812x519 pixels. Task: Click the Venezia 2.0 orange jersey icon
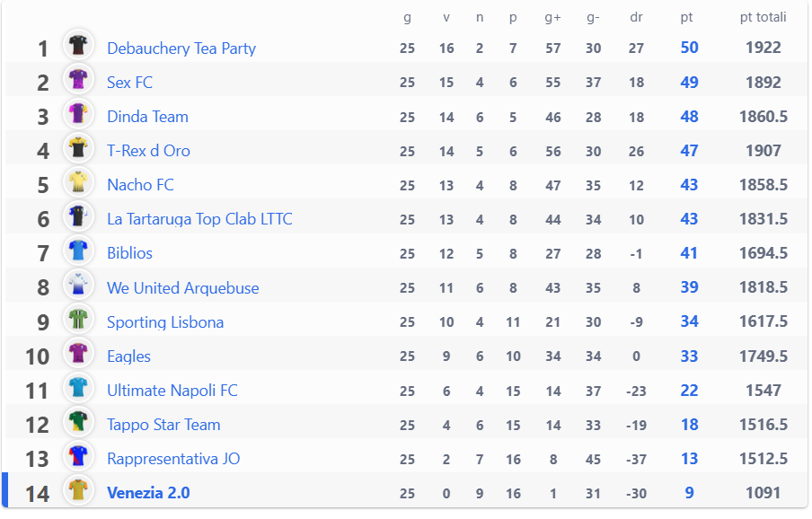tap(78, 490)
